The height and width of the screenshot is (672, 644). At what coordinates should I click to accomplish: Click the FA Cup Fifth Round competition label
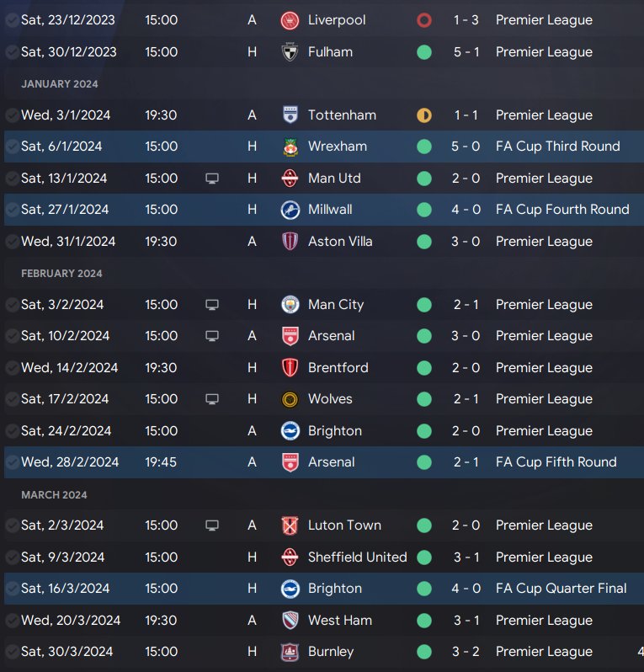pyautogui.click(x=556, y=462)
